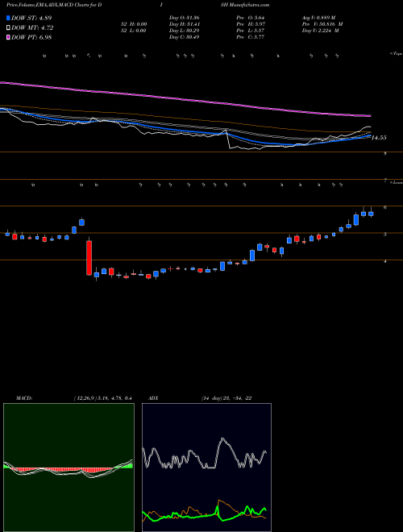Click the 'Day H: 31.41' value
Image resolution: width=403 pixels, height=532 pixels.
(x=185, y=24)
